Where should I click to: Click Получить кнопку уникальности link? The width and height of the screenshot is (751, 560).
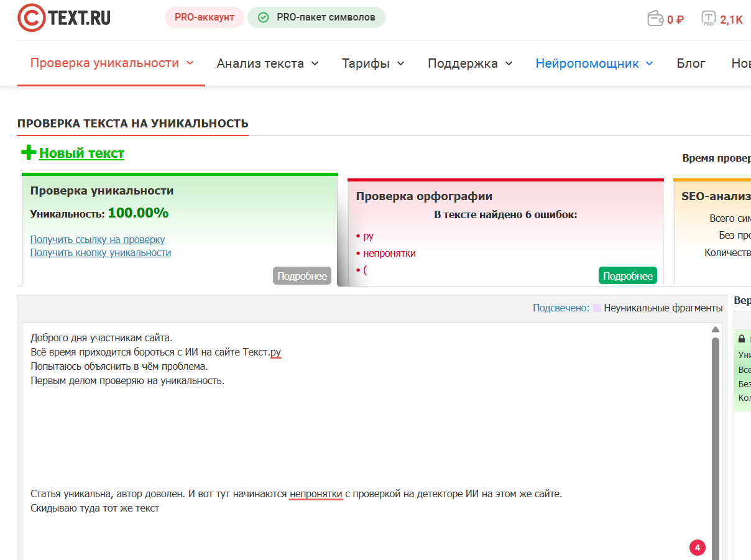[101, 252]
